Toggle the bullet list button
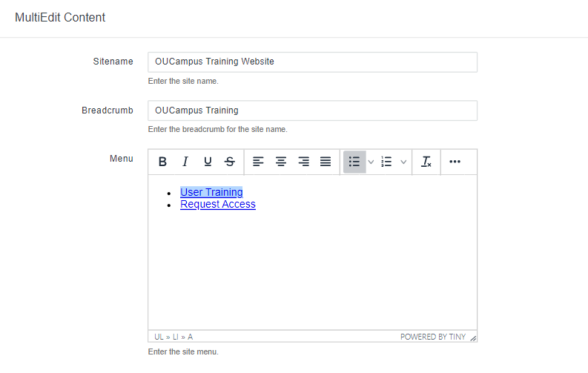Screen dimensions: 588x373 click(x=354, y=162)
